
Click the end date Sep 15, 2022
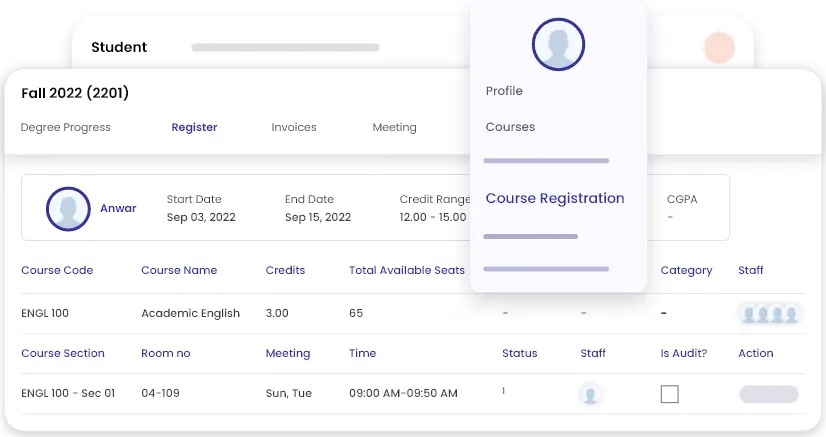[318, 217]
